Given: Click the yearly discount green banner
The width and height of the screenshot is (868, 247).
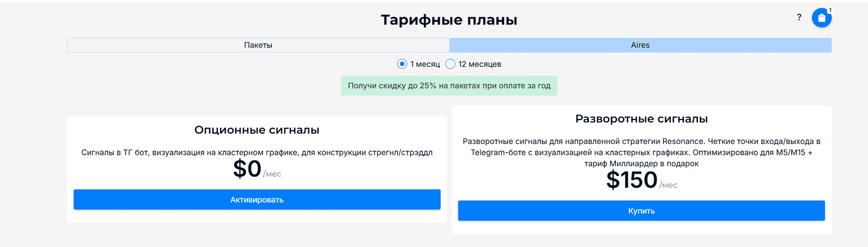Looking at the screenshot, I should point(449,86).
